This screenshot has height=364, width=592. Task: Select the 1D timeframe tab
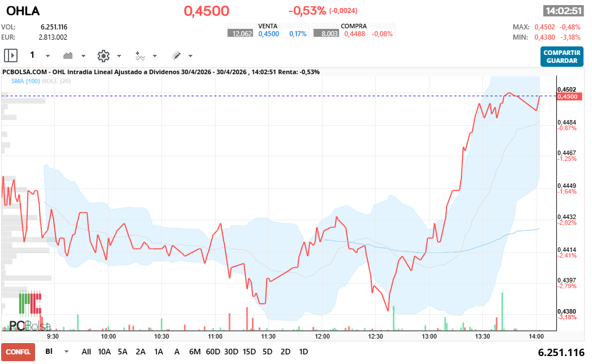pyautogui.click(x=303, y=352)
